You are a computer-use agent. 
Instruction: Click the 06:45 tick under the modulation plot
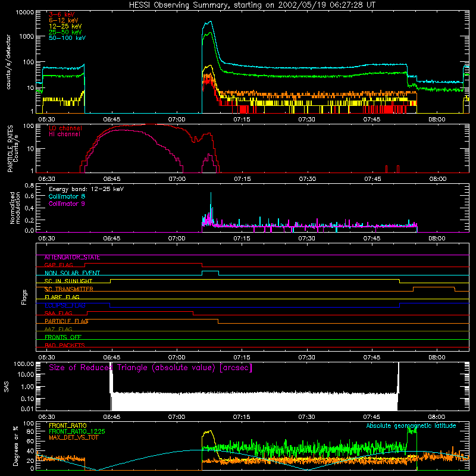tap(112, 239)
